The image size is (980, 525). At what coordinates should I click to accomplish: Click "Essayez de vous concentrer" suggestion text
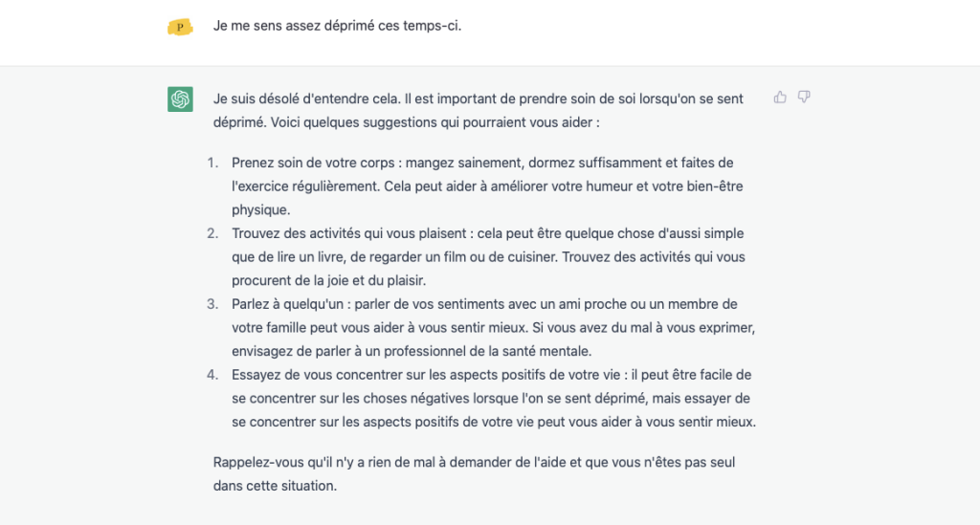[494, 398]
